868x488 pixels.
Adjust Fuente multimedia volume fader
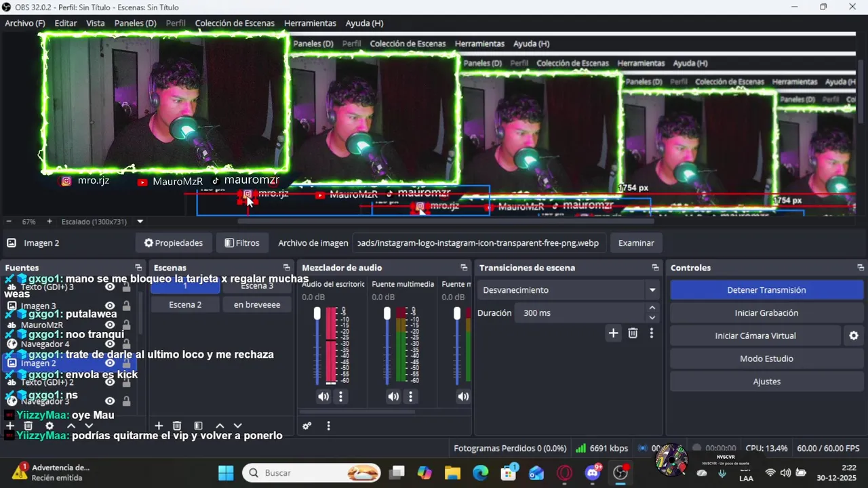point(387,313)
